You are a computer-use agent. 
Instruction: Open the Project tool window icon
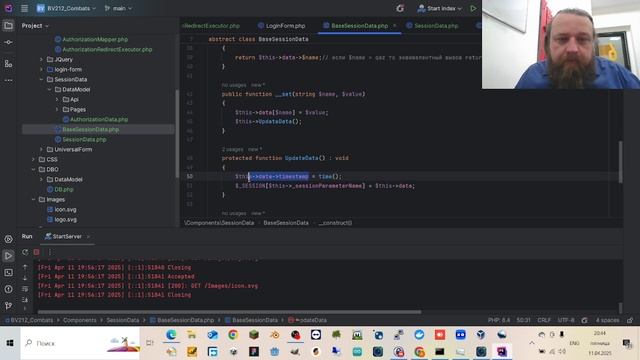pos(8,26)
